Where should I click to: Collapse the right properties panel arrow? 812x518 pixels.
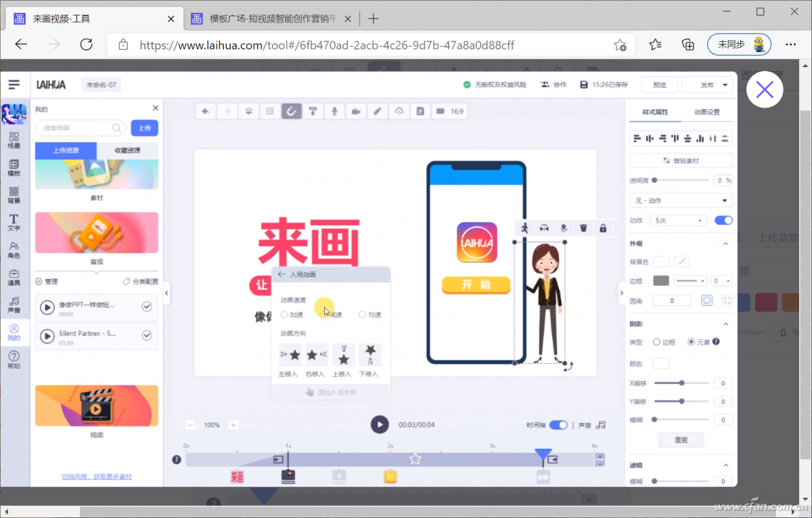coord(621,293)
